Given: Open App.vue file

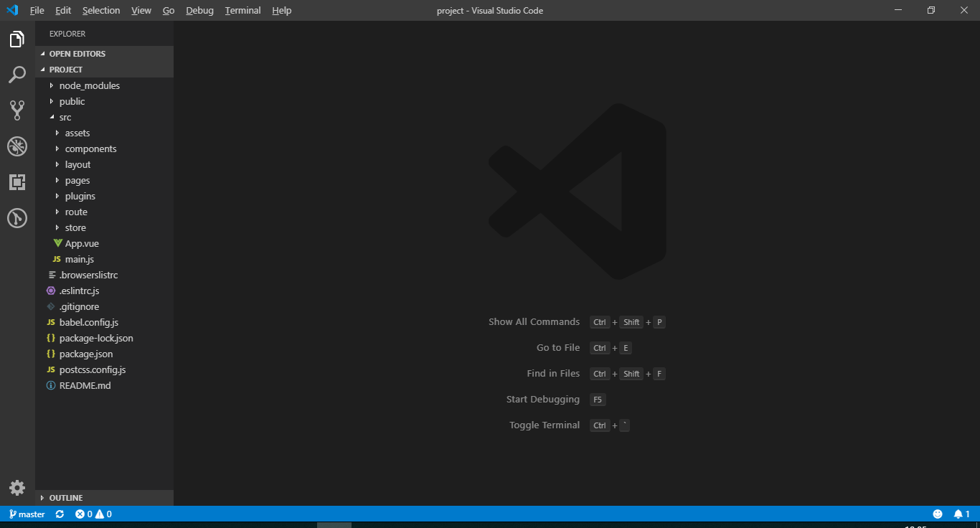Looking at the screenshot, I should 104,243.
